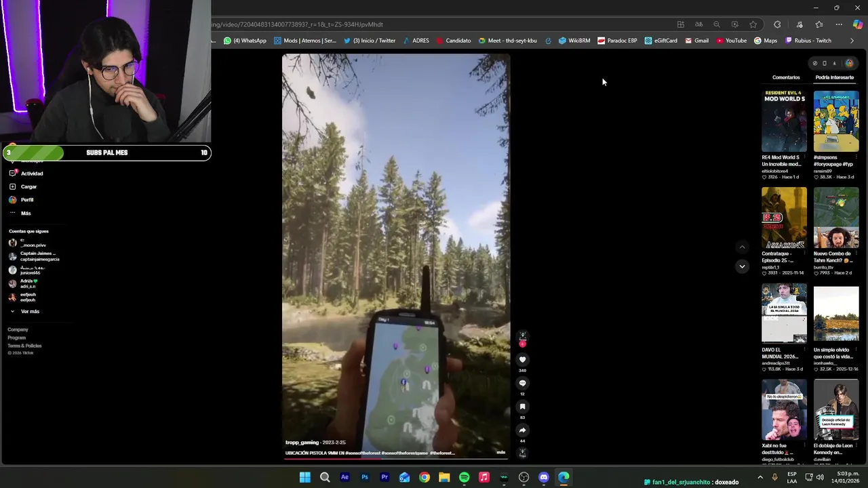Image resolution: width=868 pixels, height=488 pixels.
Task: Open Contrataque Episodio 25 video thumbnail
Action: pos(785,218)
